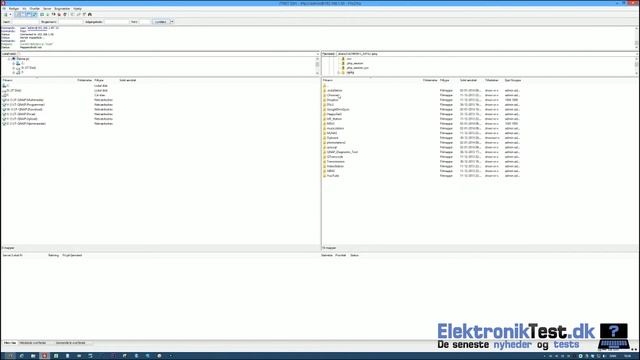Sort remote list by Tilladelser column

[493, 80]
